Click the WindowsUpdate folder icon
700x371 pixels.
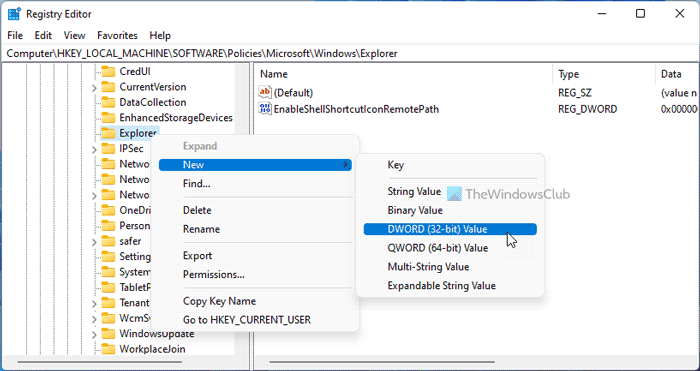(108, 333)
